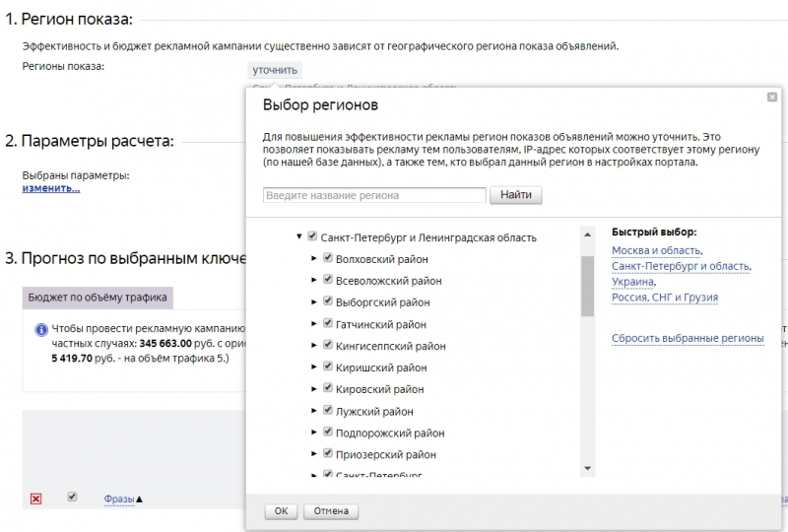This screenshot has height=532, width=788.
Task: Click the region list scroll up arrow
Action: [x=587, y=234]
